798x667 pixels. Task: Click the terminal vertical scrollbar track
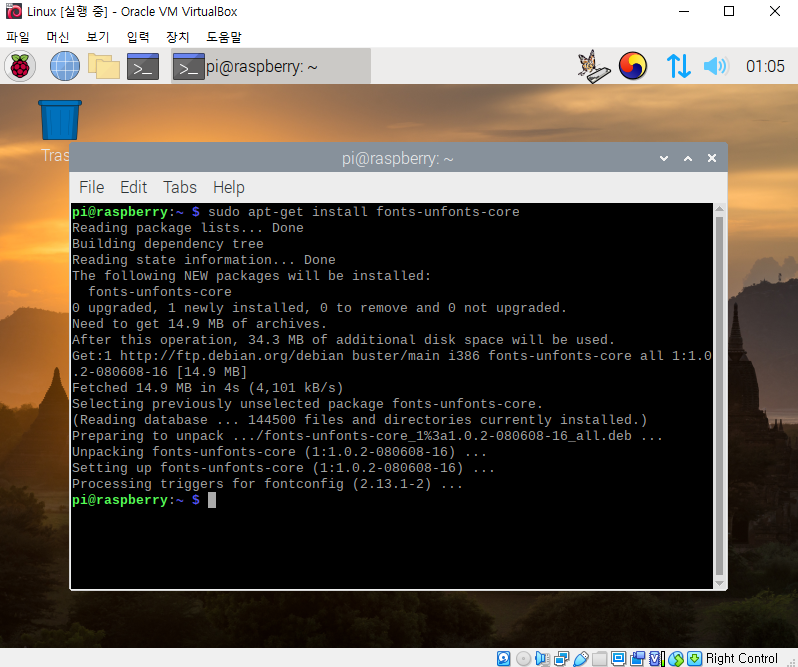[x=719, y=396]
